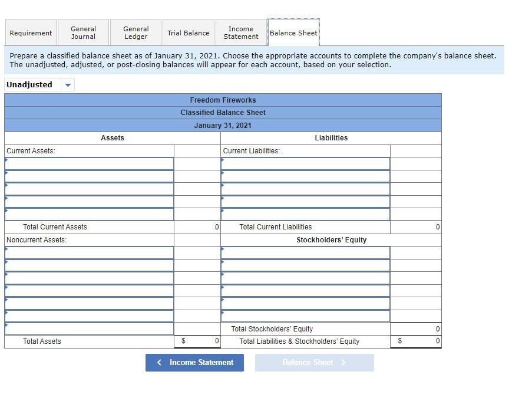Image resolution: width=532 pixels, height=414 pixels.
Task: Switch to the Trial Balance tab
Action: [x=188, y=32]
